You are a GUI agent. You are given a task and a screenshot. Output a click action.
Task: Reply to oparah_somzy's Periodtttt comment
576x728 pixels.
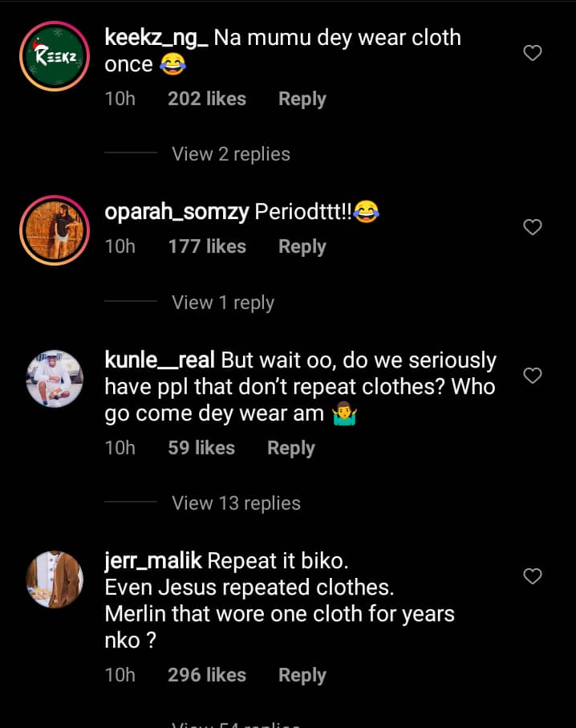point(302,247)
